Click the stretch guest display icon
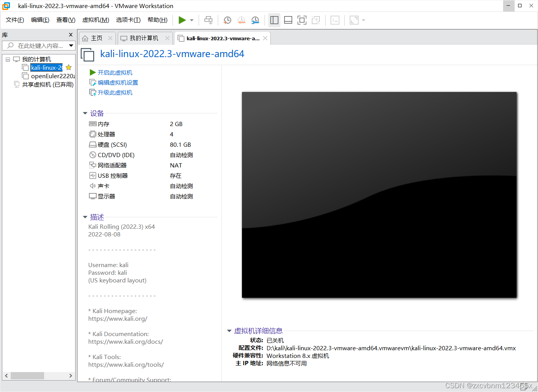The width and height of the screenshot is (538, 392). [354, 20]
